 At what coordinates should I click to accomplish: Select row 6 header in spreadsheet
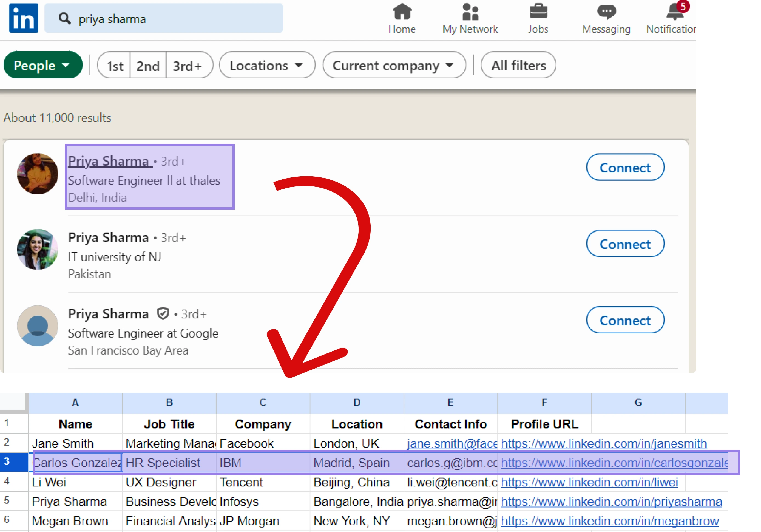point(14,520)
